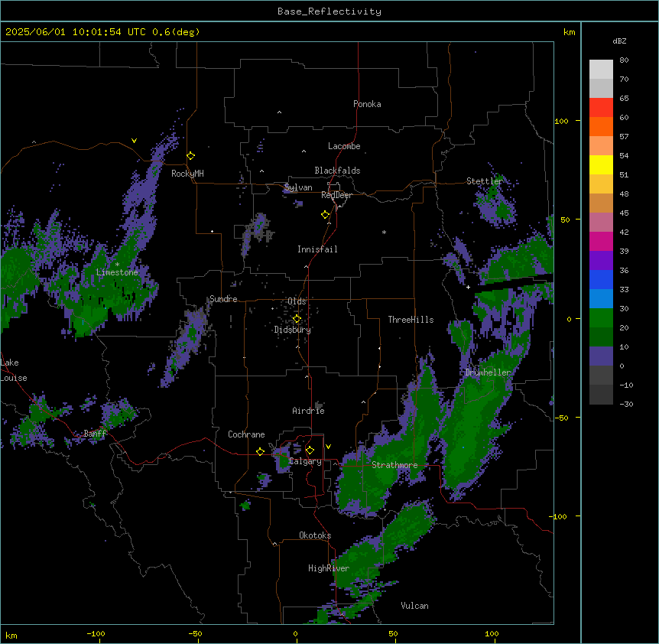Viewport: 659px width, 644px height.
Task: Click the yellow diamond marker south of RedDeer
Action: tap(326, 214)
